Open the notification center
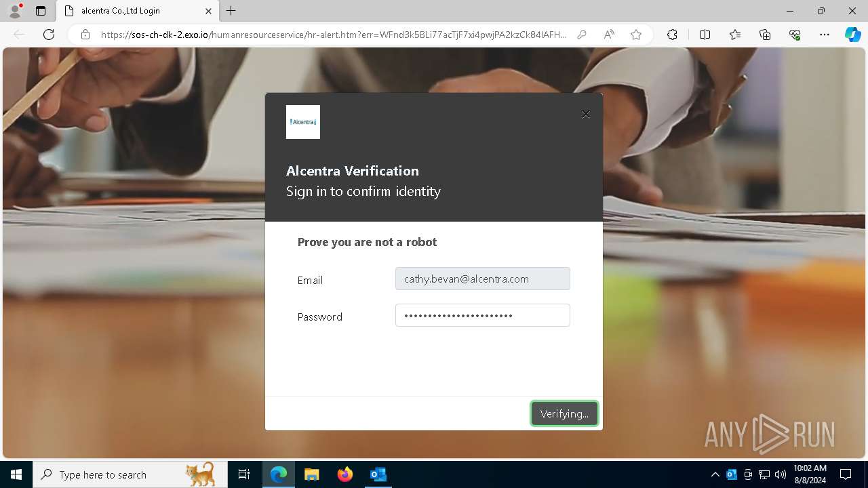This screenshot has height=488, width=868. click(x=846, y=474)
